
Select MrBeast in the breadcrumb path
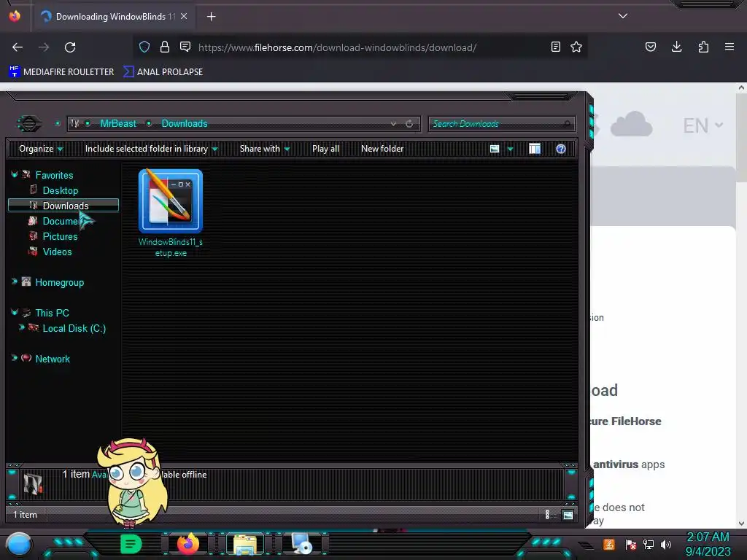click(x=118, y=123)
